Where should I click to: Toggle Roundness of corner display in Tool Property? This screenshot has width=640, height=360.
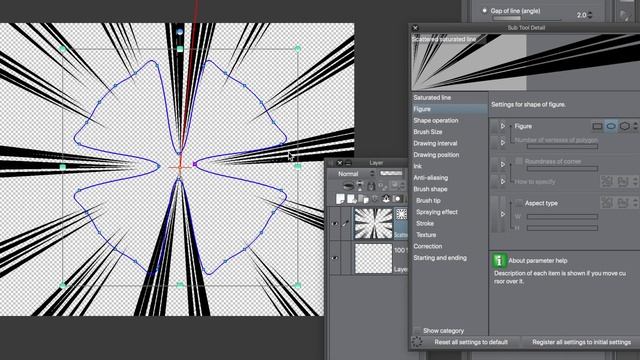[x=494, y=164]
